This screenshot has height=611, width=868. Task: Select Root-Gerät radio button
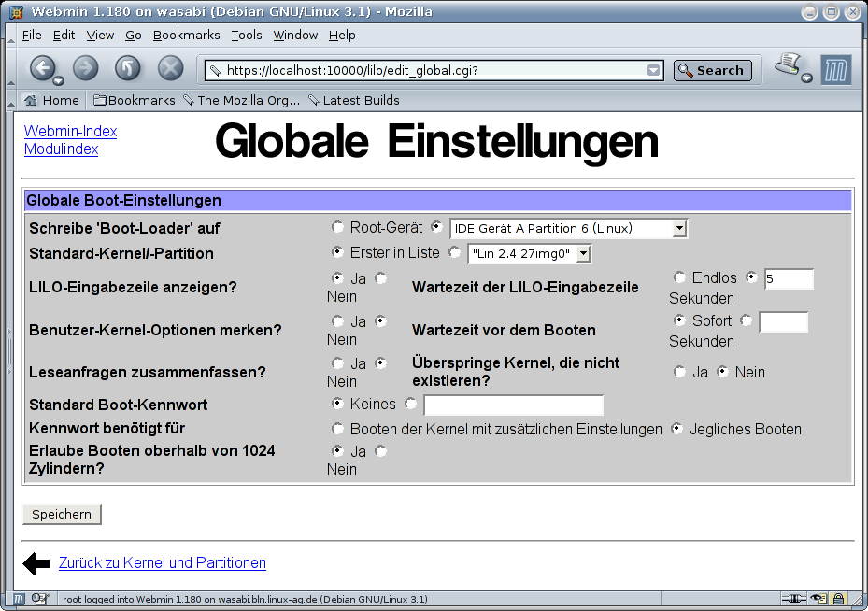337,226
